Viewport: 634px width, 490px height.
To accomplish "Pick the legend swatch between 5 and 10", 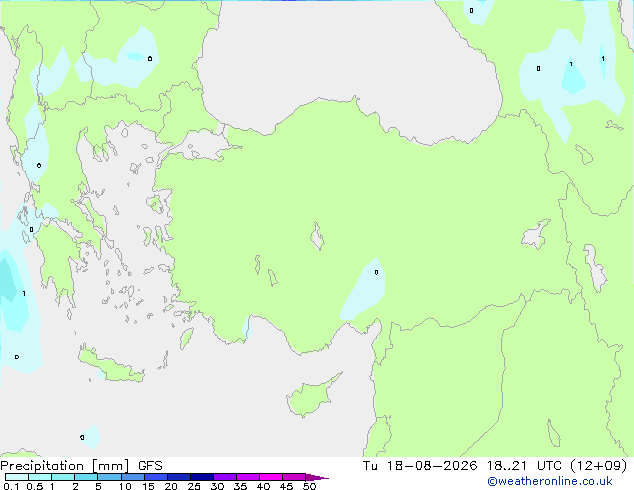I will tap(109, 477).
